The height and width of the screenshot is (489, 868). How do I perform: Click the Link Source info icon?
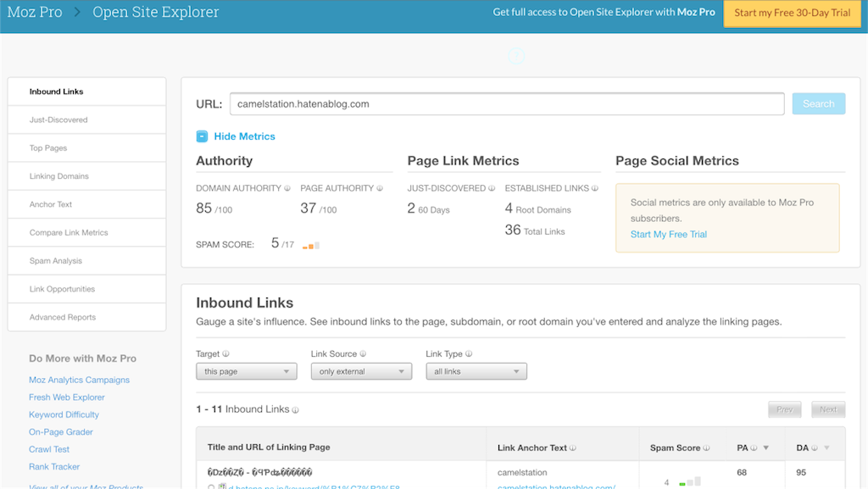pyautogui.click(x=363, y=353)
